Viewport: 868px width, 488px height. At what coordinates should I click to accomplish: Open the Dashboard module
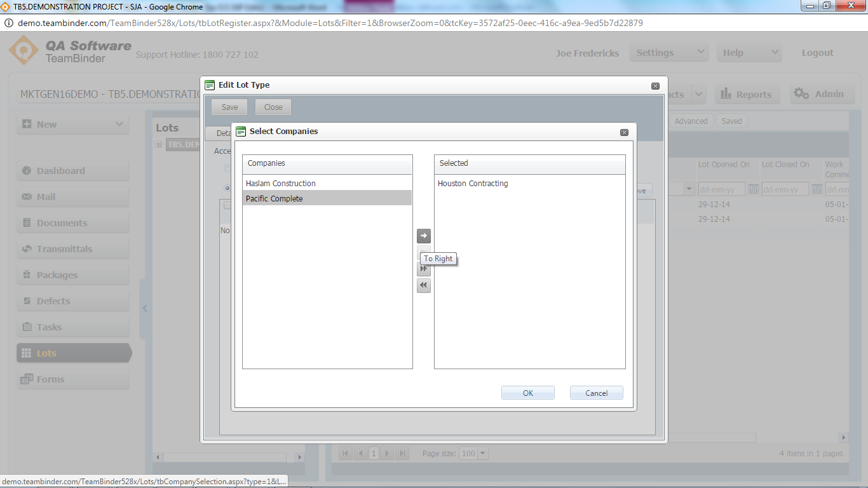(72, 170)
